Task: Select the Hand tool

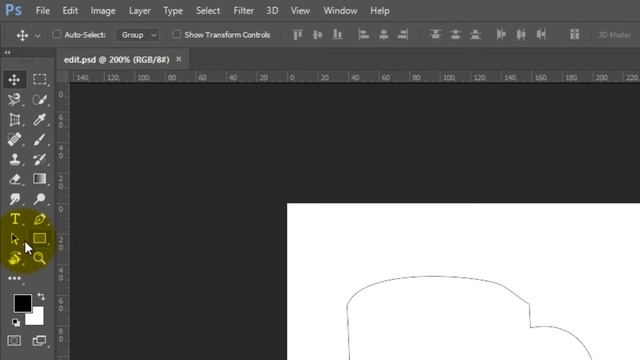Action: click(x=14, y=258)
